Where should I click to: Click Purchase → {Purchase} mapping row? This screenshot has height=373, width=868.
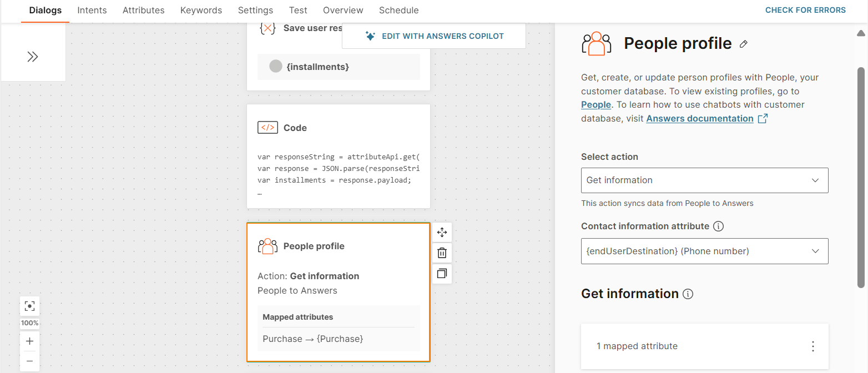[313, 339]
